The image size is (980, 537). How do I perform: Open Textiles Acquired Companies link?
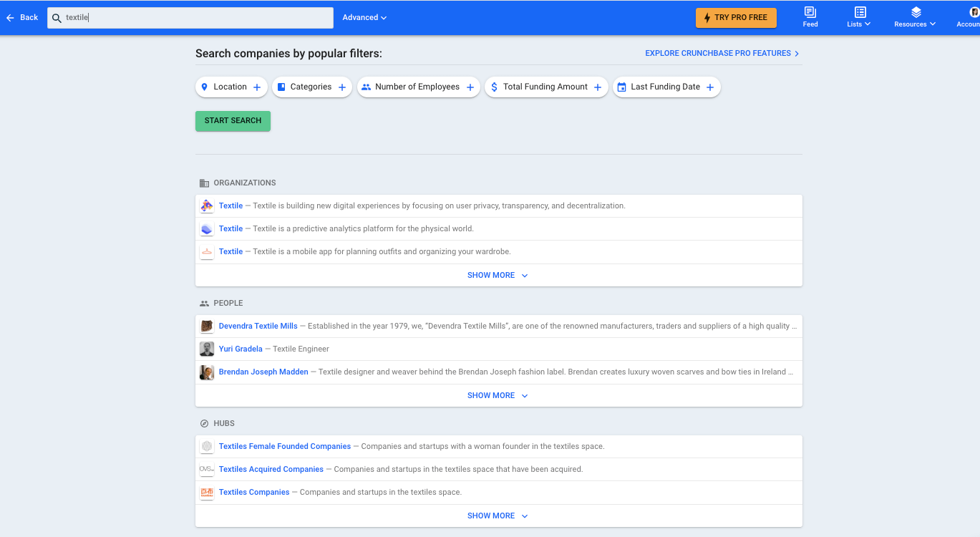[x=271, y=469]
